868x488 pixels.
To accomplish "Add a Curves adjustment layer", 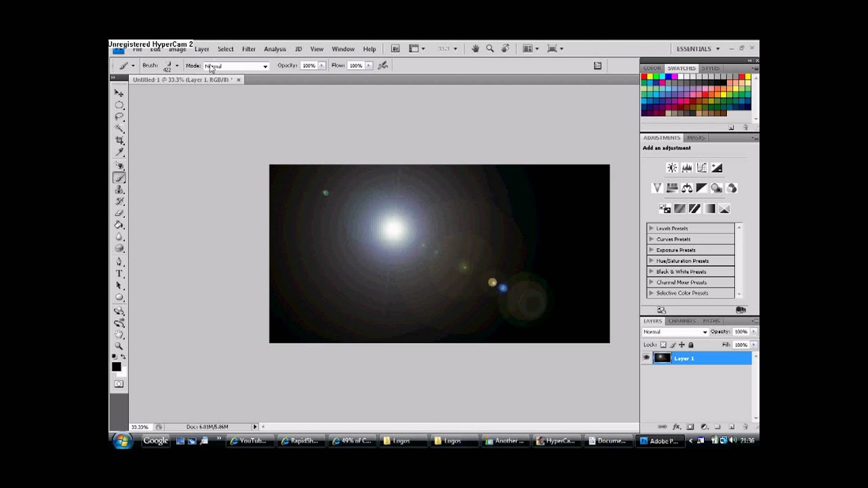I will coord(702,167).
